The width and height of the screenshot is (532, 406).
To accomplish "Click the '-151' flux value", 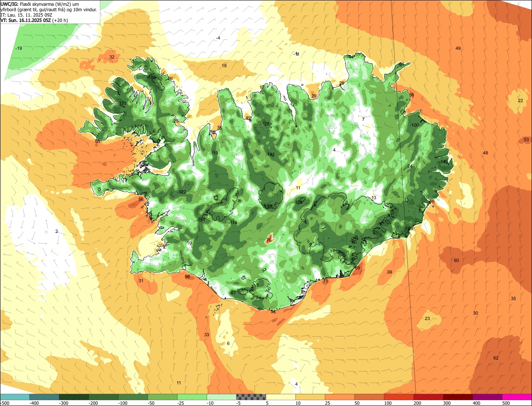I will tap(201, 220).
